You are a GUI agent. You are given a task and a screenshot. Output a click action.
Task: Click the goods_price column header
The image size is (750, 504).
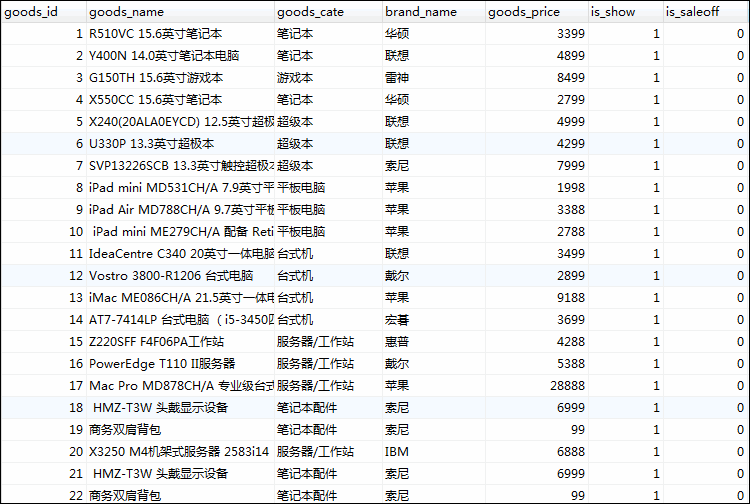pos(537,12)
